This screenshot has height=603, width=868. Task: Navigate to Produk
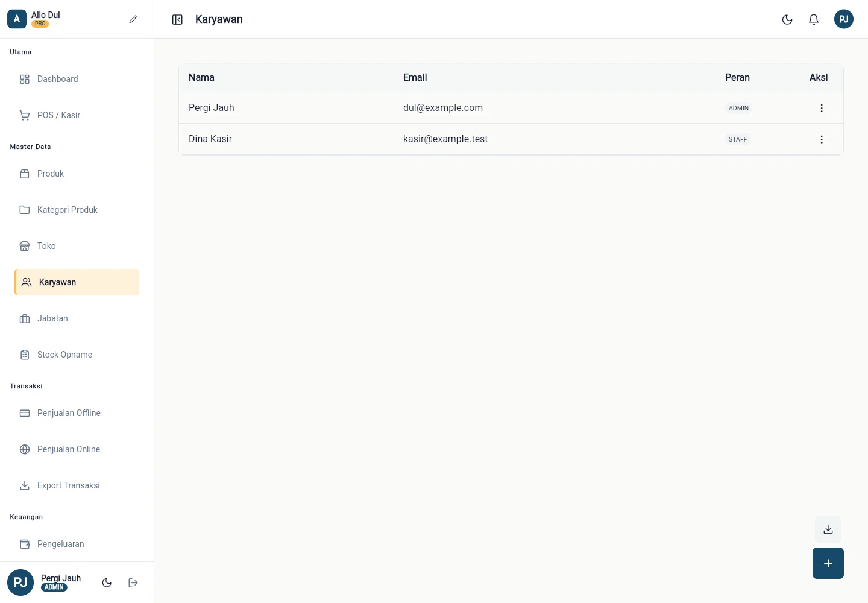tap(77, 174)
